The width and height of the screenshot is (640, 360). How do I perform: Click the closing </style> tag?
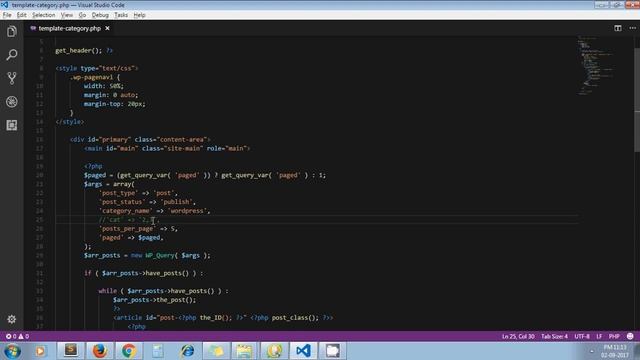[69, 122]
